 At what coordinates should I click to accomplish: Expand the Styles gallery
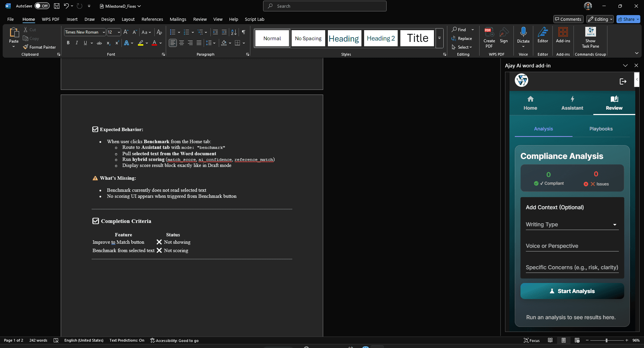point(439,38)
